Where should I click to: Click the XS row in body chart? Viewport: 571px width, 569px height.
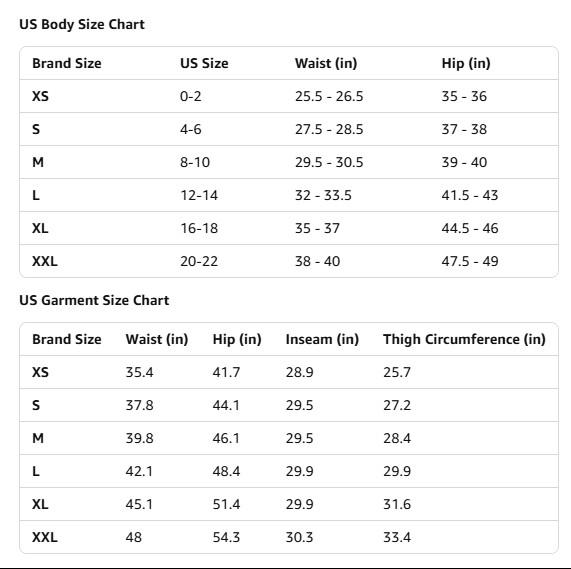click(289, 96)
